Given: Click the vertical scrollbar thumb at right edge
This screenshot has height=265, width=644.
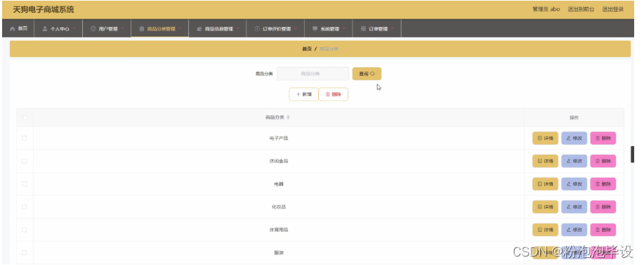Looking at the screenshot, I should coord(633,154).
